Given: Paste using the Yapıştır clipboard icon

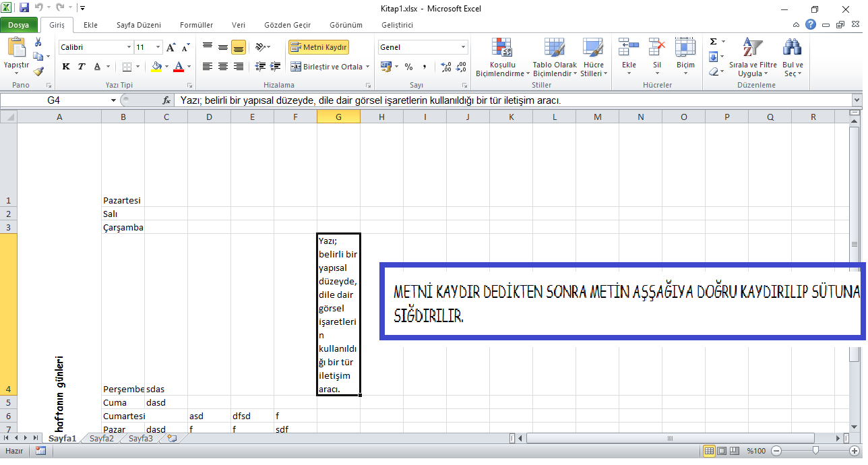Looking at the screenshot, I should 16,47.
